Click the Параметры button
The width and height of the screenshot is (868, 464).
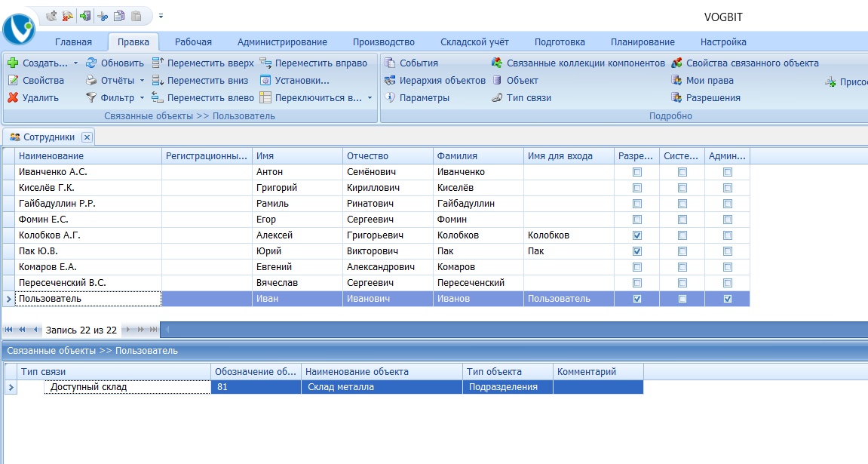click(425, 98)
